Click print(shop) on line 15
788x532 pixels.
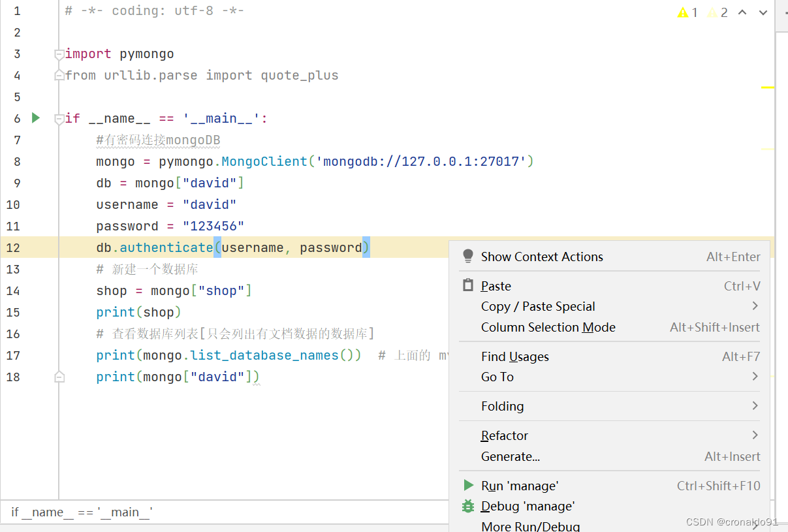(139, 312)
